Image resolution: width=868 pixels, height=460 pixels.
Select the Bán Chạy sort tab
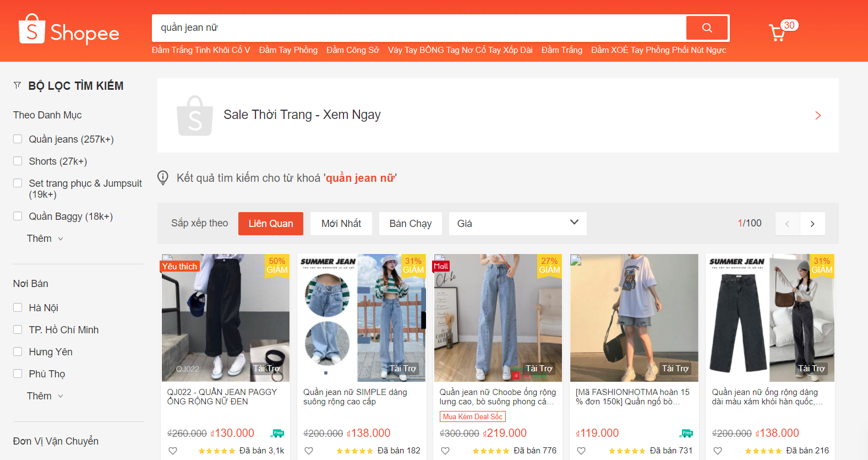pyautogui.click(x=410, y=224)
